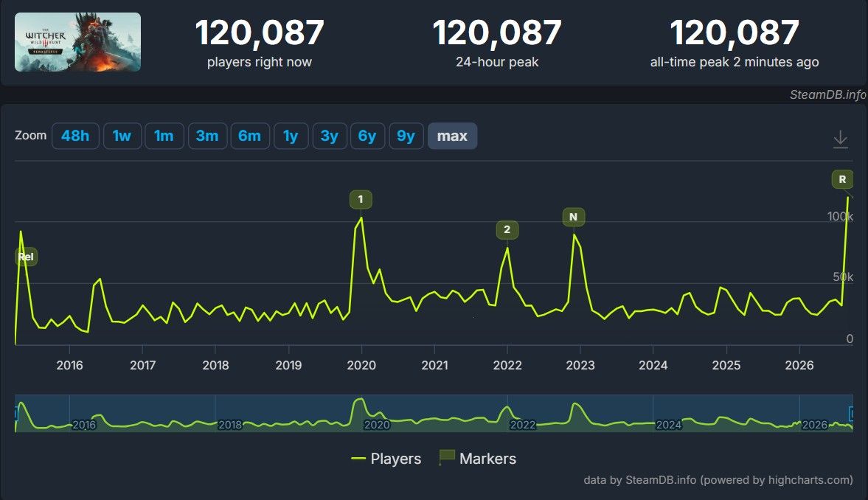Click marker flag labeled 2

click(x=507, y=230)
